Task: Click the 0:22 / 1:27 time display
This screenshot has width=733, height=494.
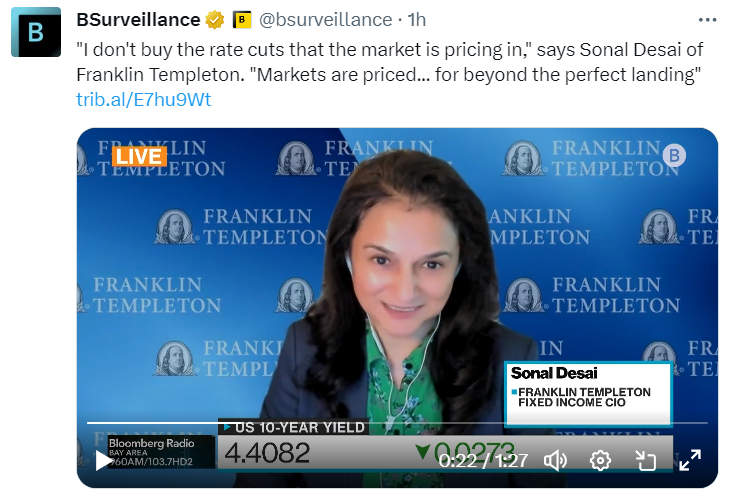Action: (x=485, y=460)
